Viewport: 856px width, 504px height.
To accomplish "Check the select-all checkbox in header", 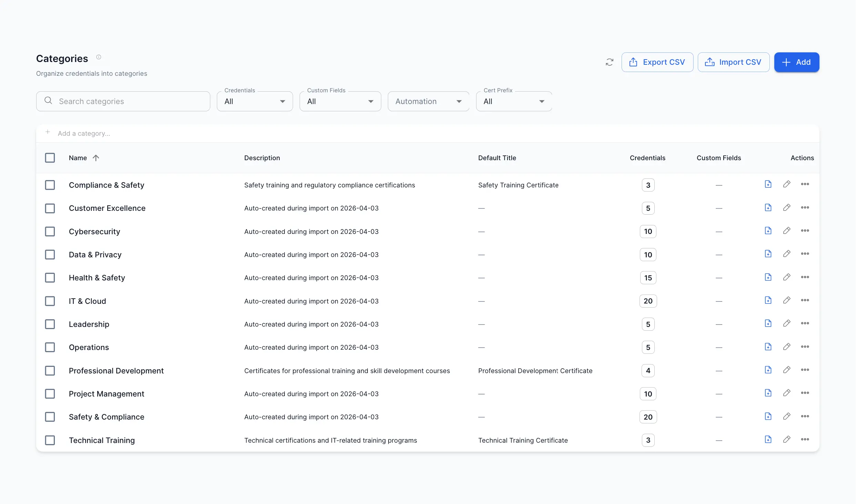I will pos(50,157).
